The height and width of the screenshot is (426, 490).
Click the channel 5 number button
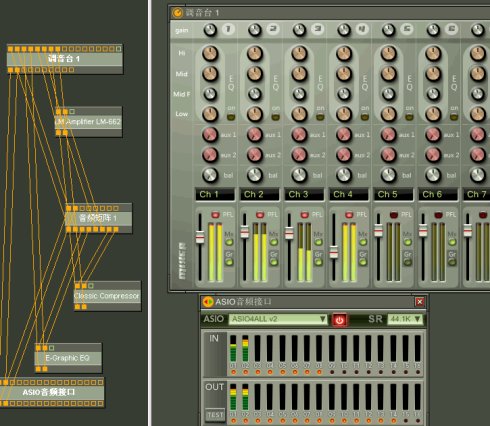point(407,29)
